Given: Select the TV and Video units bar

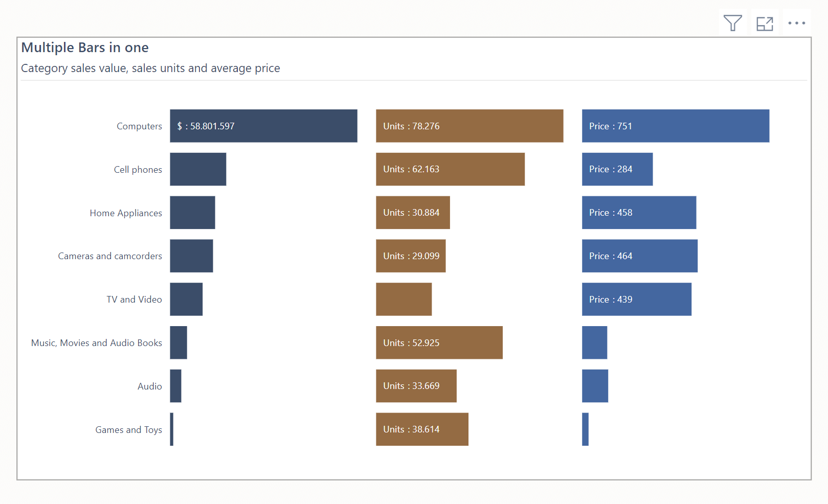Looking at the screenshot, I should point(404,299).
